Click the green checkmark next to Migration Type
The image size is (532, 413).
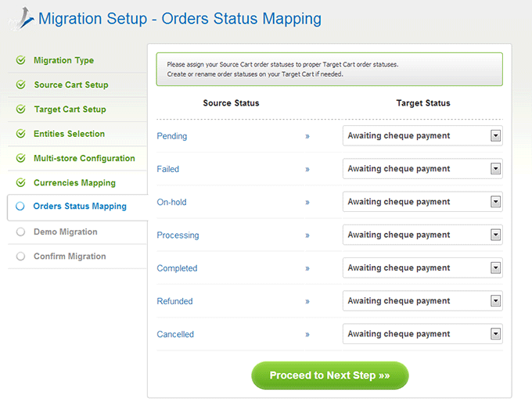point(20,60)
